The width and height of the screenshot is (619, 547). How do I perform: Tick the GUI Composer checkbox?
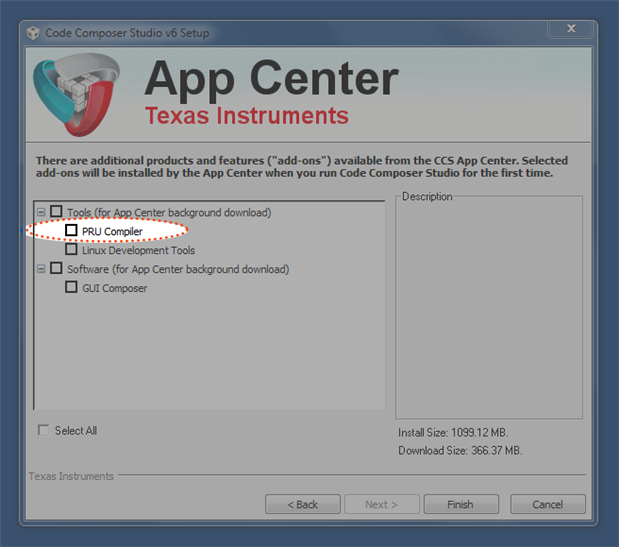71,287
